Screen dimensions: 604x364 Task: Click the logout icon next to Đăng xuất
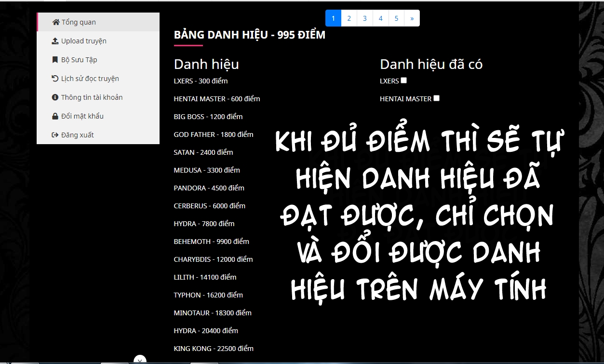(54, 135)
